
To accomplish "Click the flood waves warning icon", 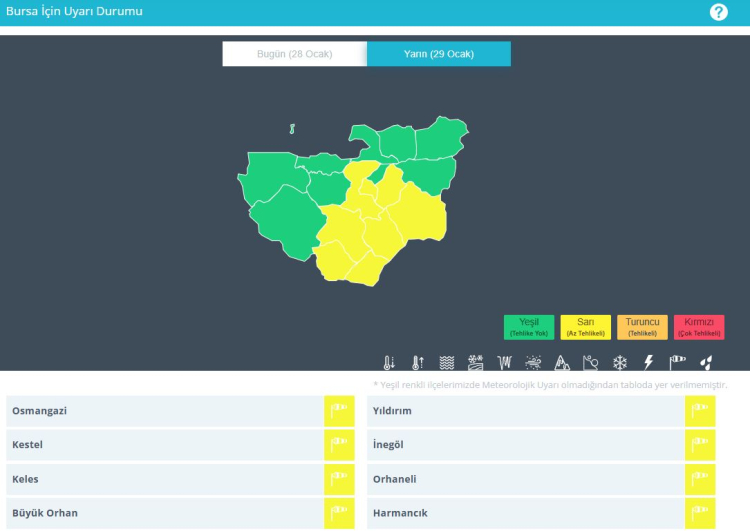I will coord(447,362).
